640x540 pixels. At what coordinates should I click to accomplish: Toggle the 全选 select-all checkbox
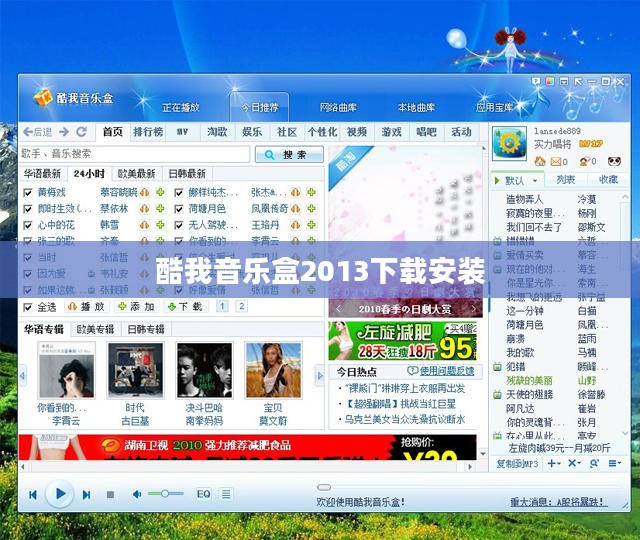click(x=28, y=307)
